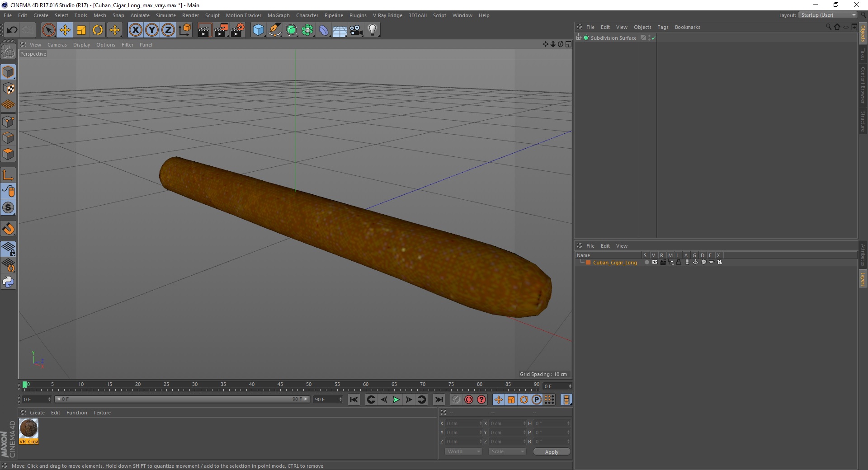Toggle Subdivision Surface enabled checkmark
Image resolution: width=868 pixels, height=470 pixels.
click(653, 38)
